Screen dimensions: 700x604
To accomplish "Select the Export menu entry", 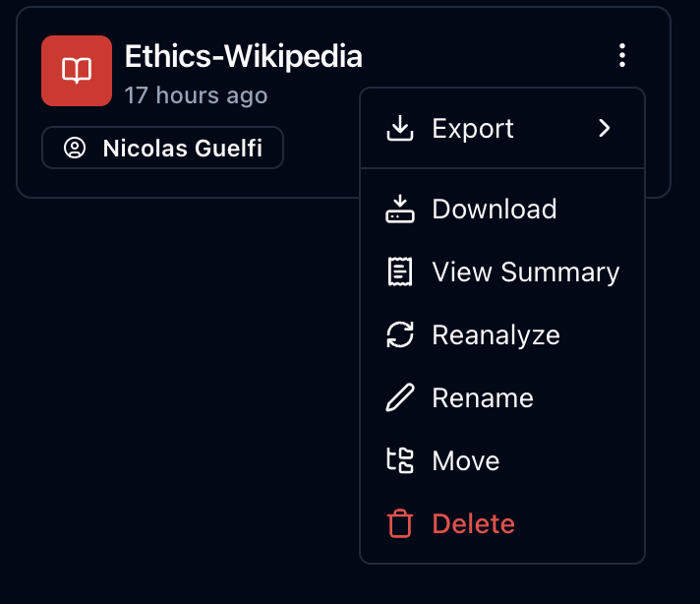I will [x=473, y=129].
